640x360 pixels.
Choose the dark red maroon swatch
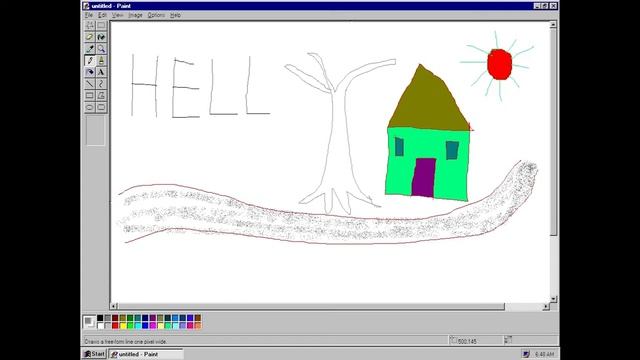pyautogui.click(x=115, y=318)
